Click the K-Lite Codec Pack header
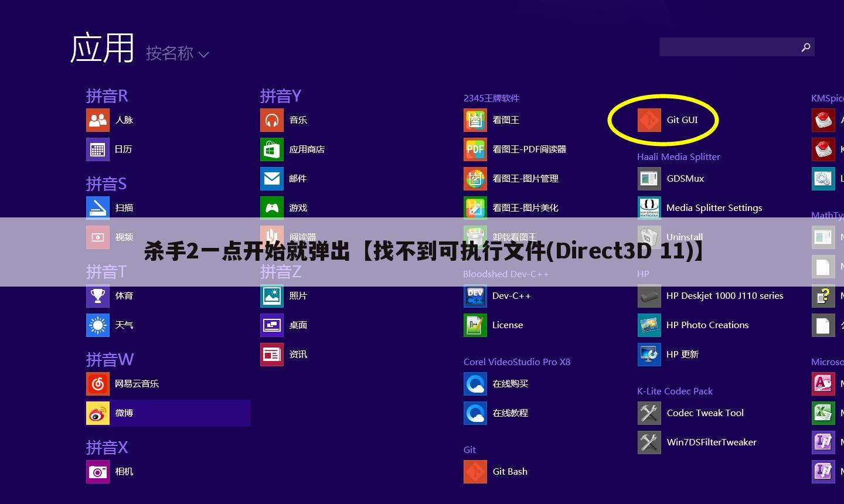Screen dimensions: 844x504 pos(675,391)
